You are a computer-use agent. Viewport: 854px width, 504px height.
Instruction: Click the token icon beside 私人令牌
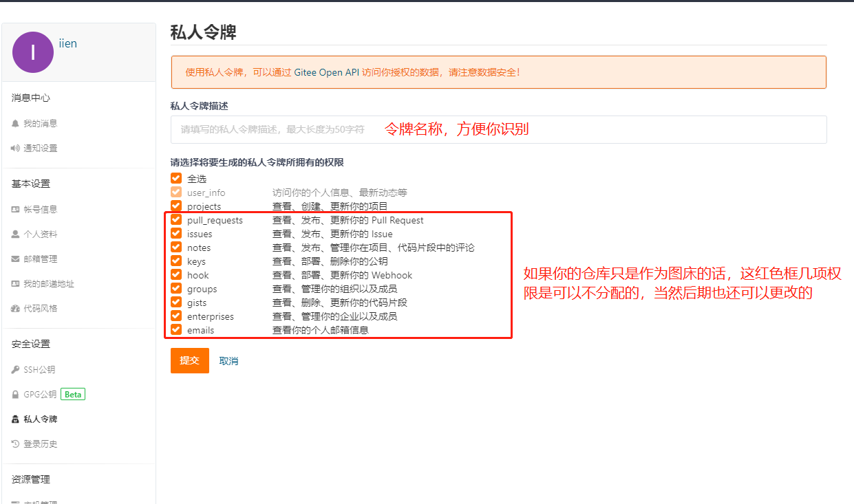click(16, 419)
